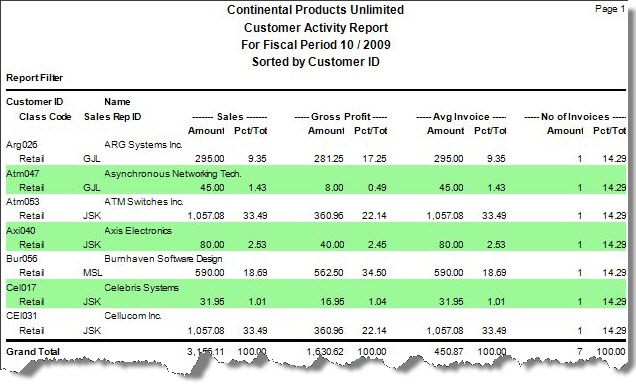Select gross profit 562.50 for Burnhaven

[x=329, y=272]
